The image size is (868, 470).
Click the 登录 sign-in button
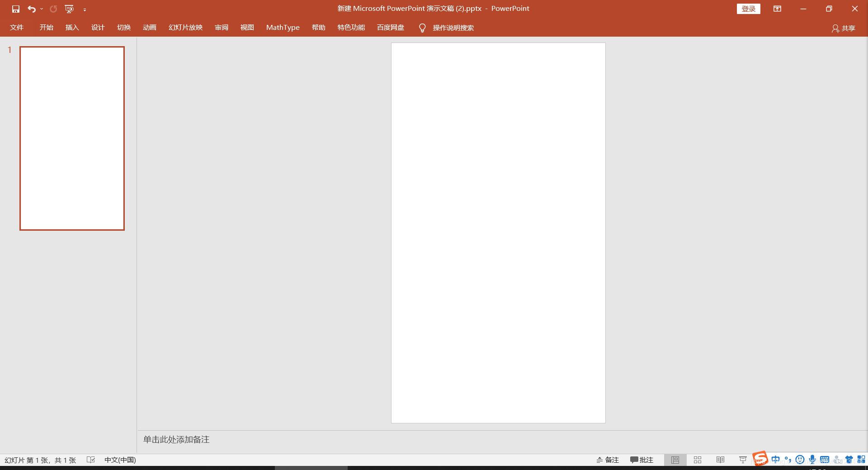[x=749, y=9]
